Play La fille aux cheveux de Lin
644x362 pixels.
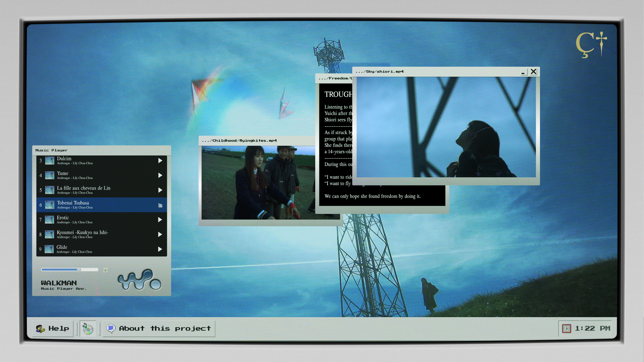[x=160, y=190]
